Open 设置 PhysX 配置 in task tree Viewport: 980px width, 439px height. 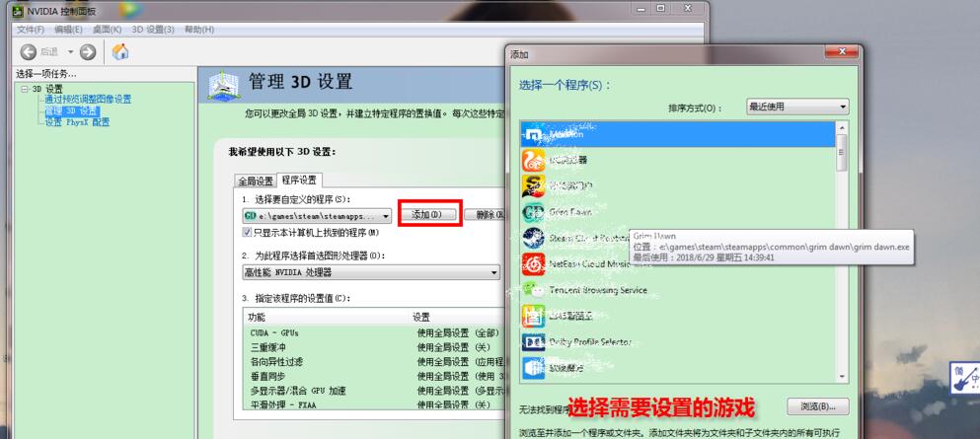(77, 122)
